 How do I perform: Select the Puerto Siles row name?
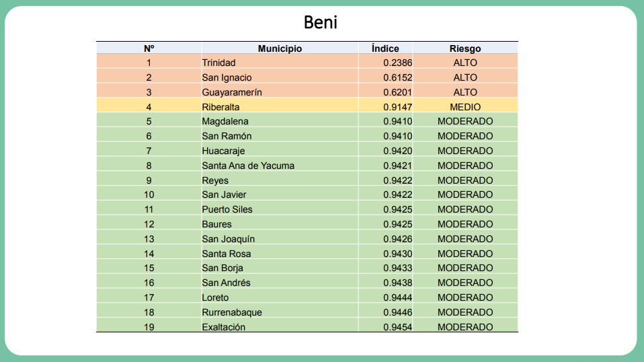point(227,209)
